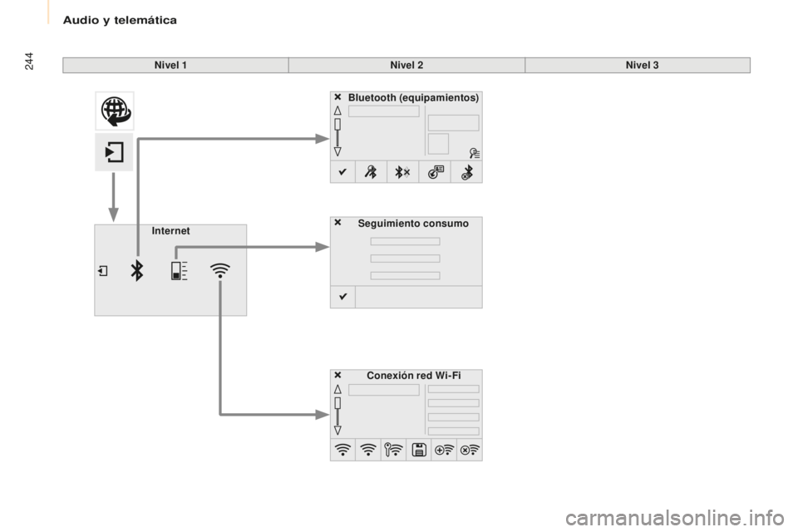Open consumption tracking icon in Internet panel
The height and width of the screenshot is (532, 798).
point(179,271)
